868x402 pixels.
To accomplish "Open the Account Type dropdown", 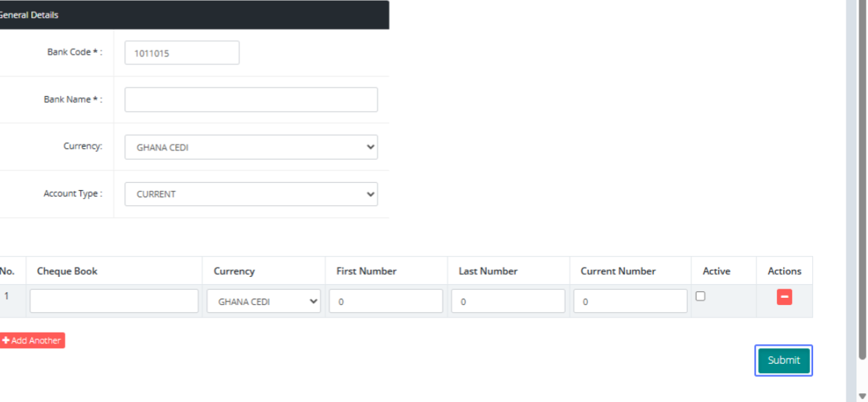I will pyautogui.click(x=251, y=194).
